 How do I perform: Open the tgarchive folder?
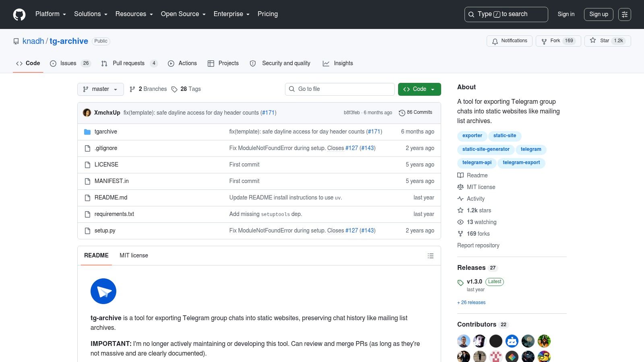tap(106, 132)
